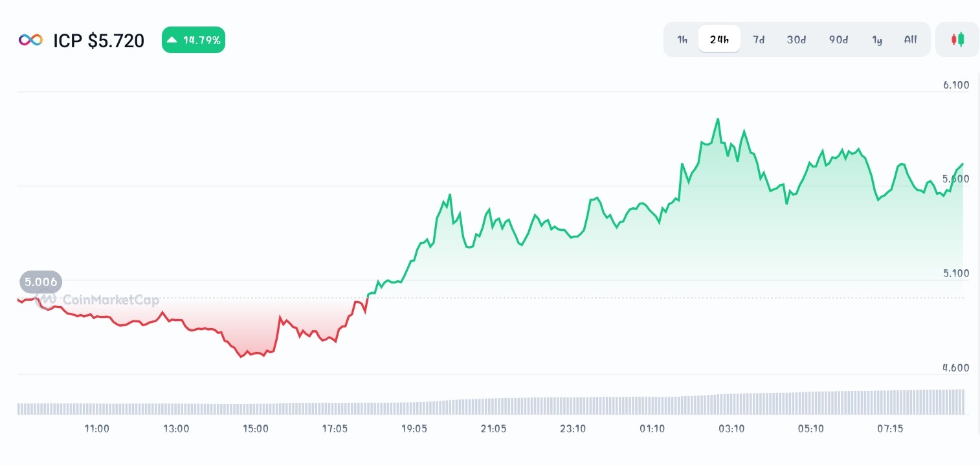This screenshot has height=466, width=980.
Task: Click the 14.79% change badge
Action: point(194,40)
